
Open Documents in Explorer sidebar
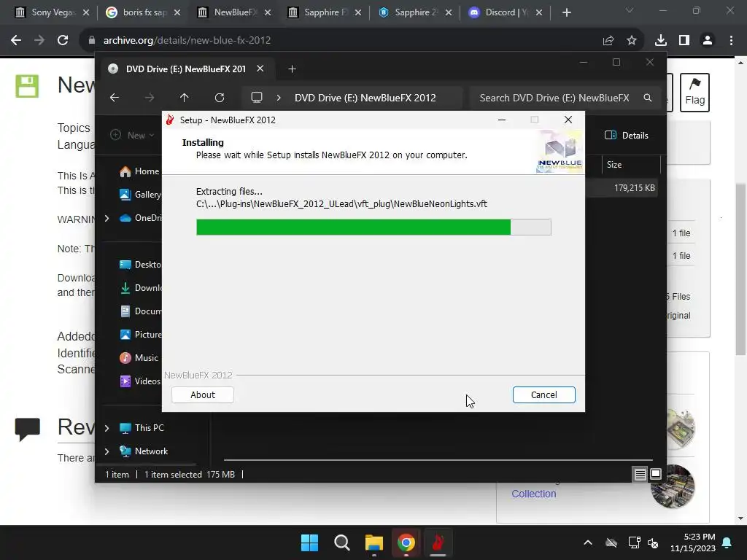click(x=141, y=311)
